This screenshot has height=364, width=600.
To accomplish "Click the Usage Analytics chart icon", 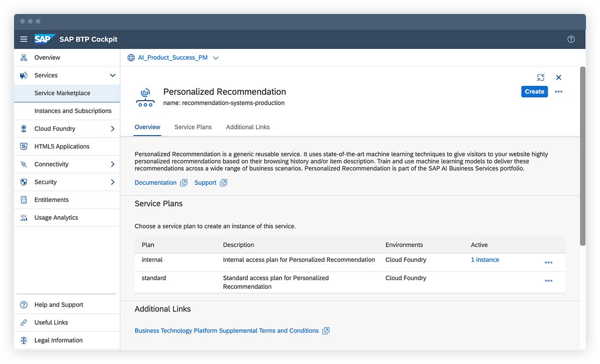I will coord(24,218).
